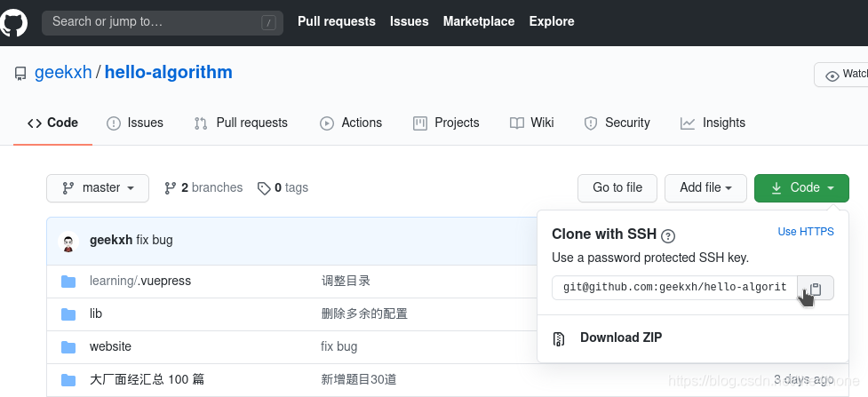Click the help question mark next to Clone with SSH
Screen dimensions: 868x397
point(668,236)
